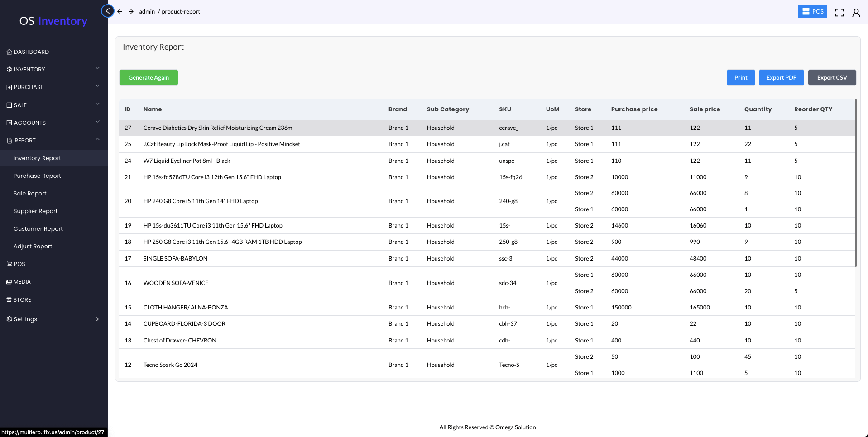Open Dashboard from the sidebar
This screenshot has height=437, width=868.
tap(31, 52)
